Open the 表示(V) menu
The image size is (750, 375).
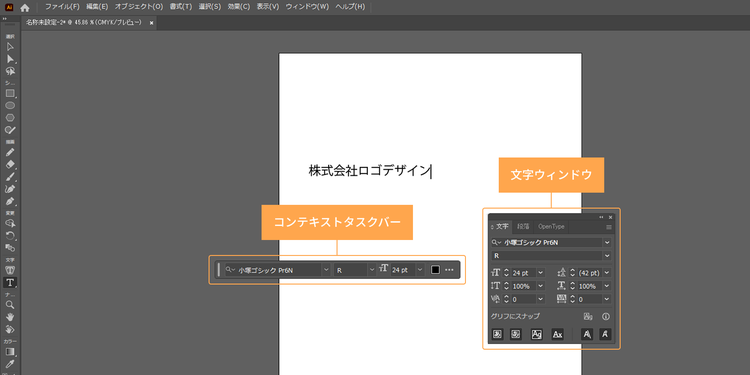coord(268,7)
